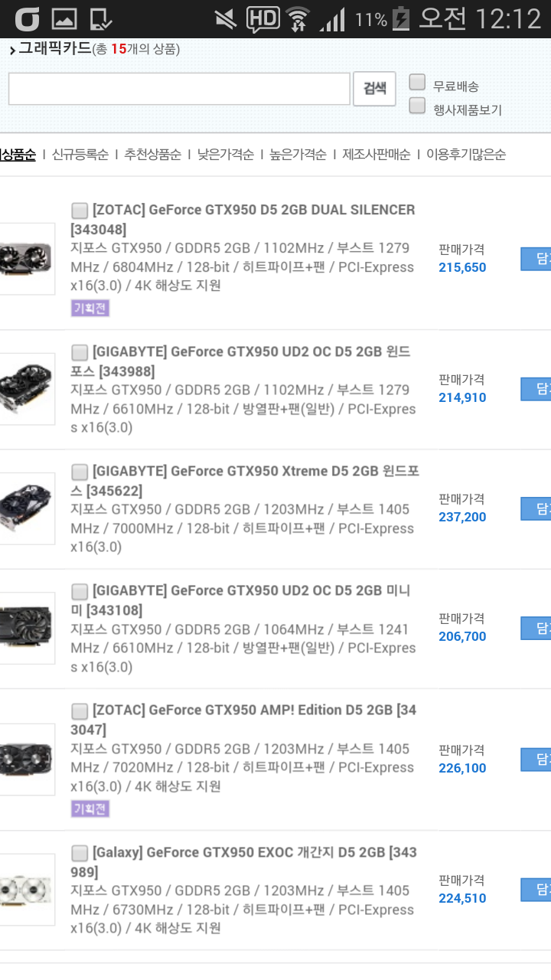Open the white Galaxy EXOC card thumbnail

coord(26,890)
